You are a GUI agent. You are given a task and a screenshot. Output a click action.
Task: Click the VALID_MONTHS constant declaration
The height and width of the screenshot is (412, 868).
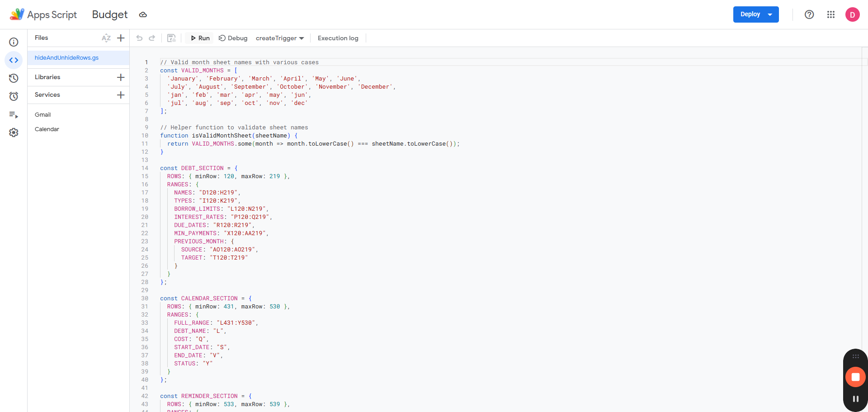(x=203, y=71)
